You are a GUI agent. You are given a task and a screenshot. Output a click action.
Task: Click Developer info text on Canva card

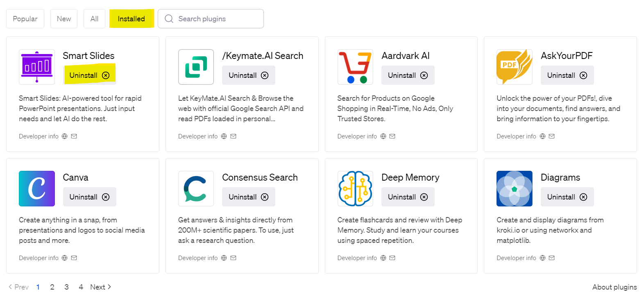tap(39, 258)
